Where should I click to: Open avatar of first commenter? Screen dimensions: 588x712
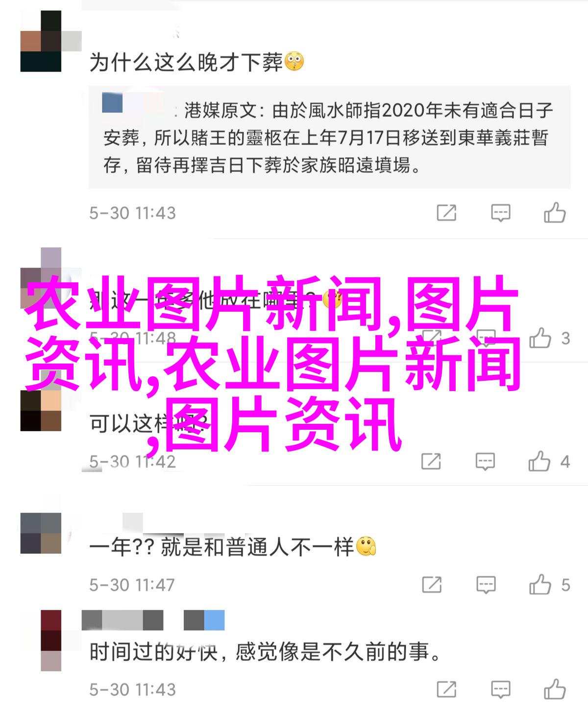[x=41, y=41]
